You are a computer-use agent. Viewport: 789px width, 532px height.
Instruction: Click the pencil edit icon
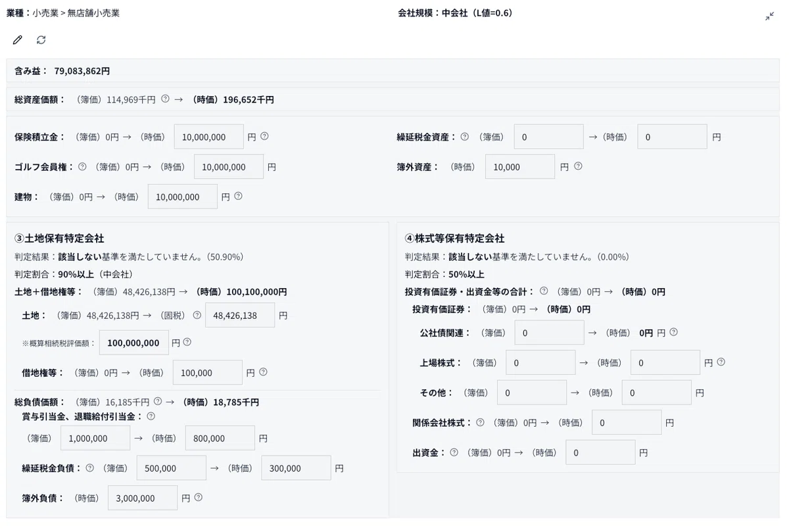click(18, 40)
